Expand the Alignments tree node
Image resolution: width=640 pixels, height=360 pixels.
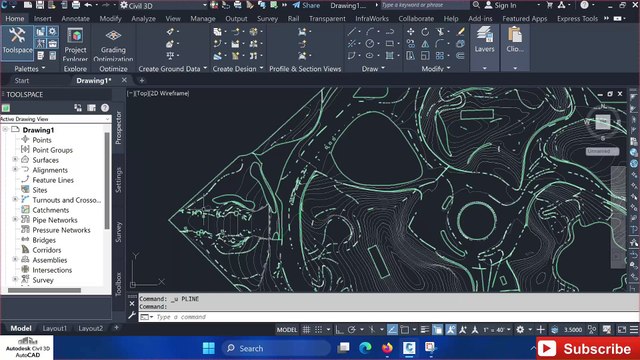(x=15, y=169)
